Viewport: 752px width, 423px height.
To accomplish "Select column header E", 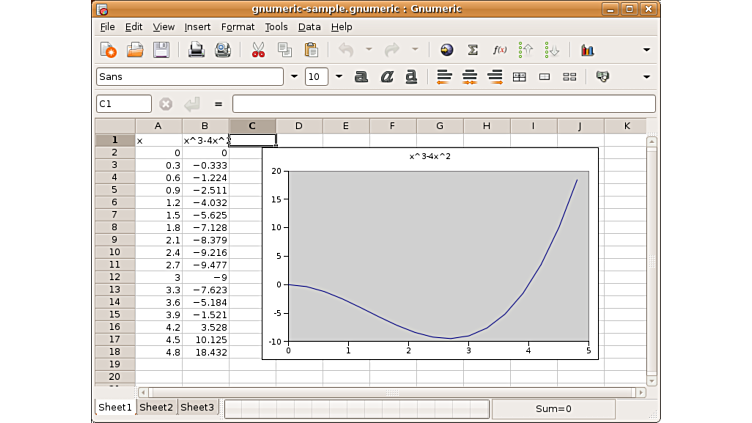I will click(346, 126).
